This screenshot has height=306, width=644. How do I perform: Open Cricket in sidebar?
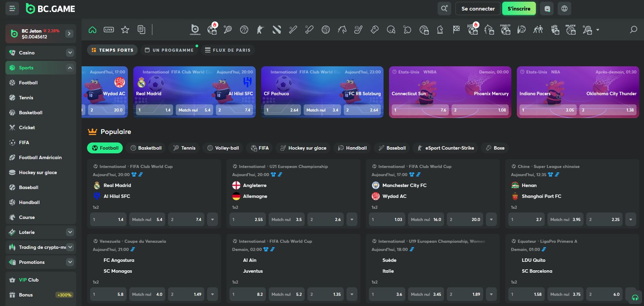pos(41,128)
